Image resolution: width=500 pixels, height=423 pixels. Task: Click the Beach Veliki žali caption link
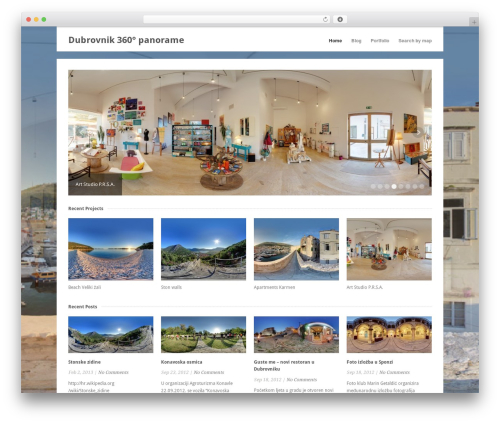(84, 287)
